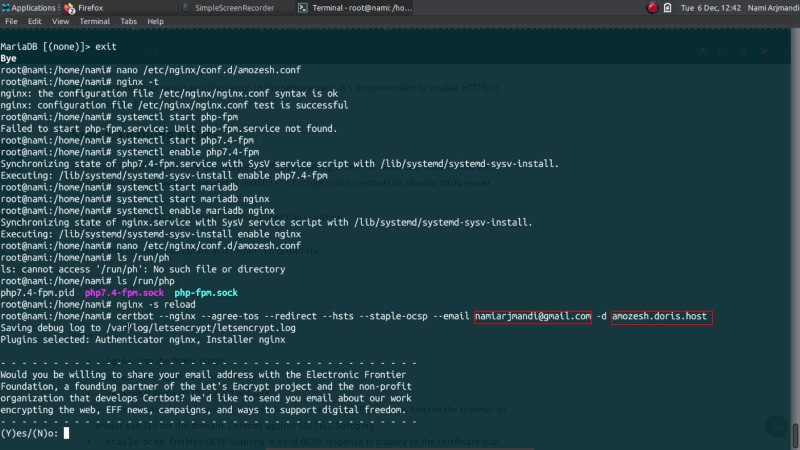The width and height of the screenshot is (800, 450).
Task: Click the terminal icon in taskbar button
Action: pyautogui.click(x=303, y=8)
